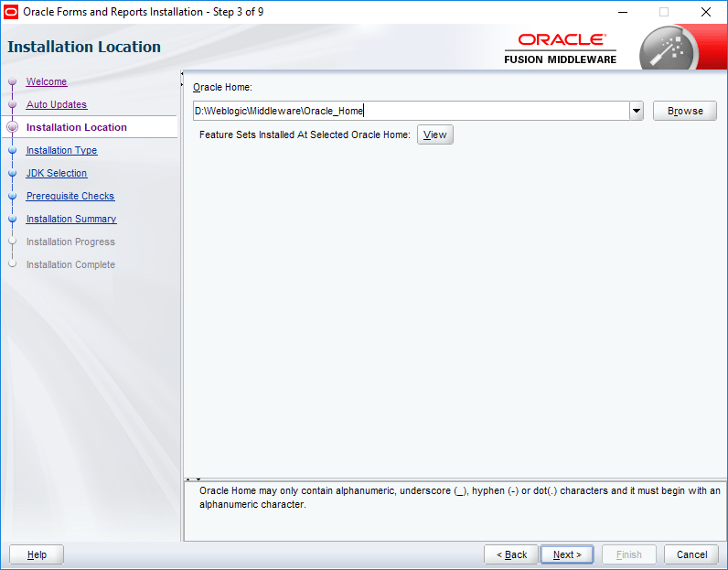Click the Auto Updates step bullet icon
Image resolution: width=728 pixels, height=570 pixels.
(13, 104)
